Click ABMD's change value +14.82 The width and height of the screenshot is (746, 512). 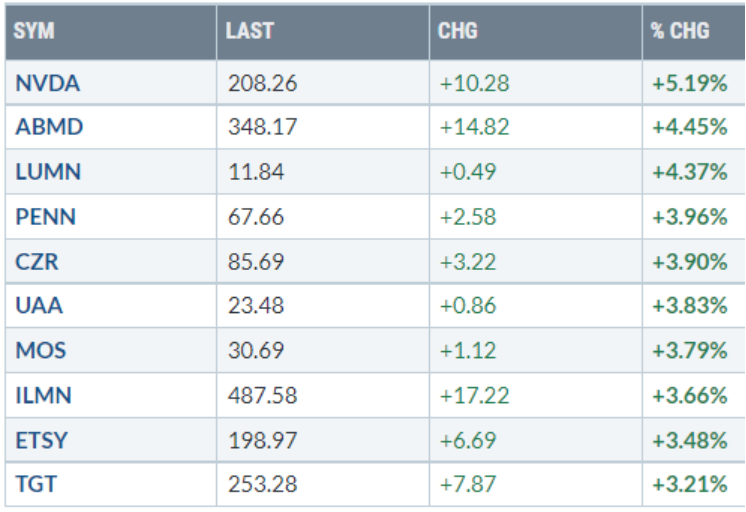click(474, 127)
